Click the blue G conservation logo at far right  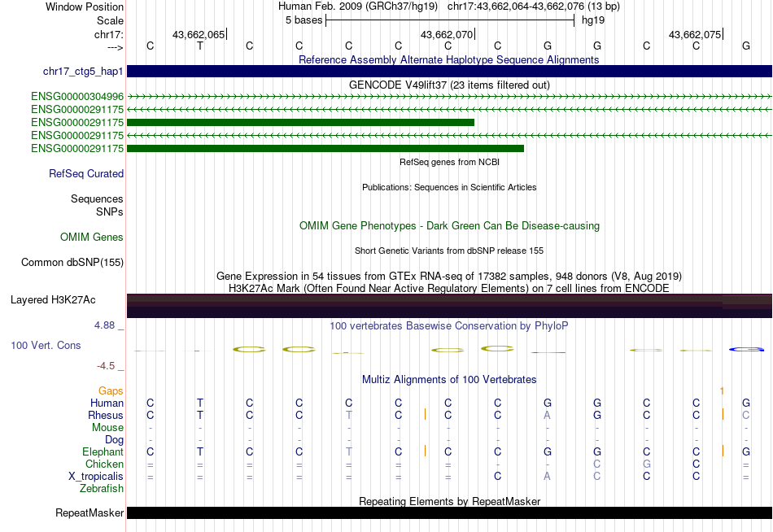tap(746, 350)
